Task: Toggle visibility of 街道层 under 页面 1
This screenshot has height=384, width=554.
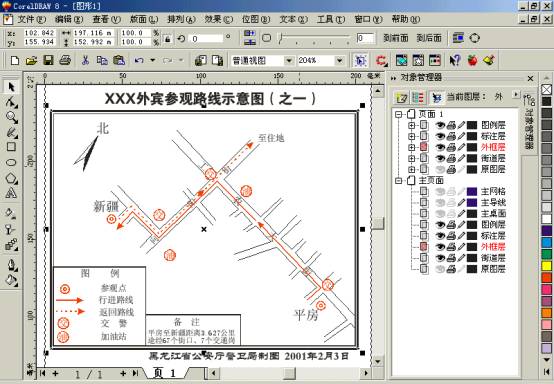Action: (x=440, y=158)
